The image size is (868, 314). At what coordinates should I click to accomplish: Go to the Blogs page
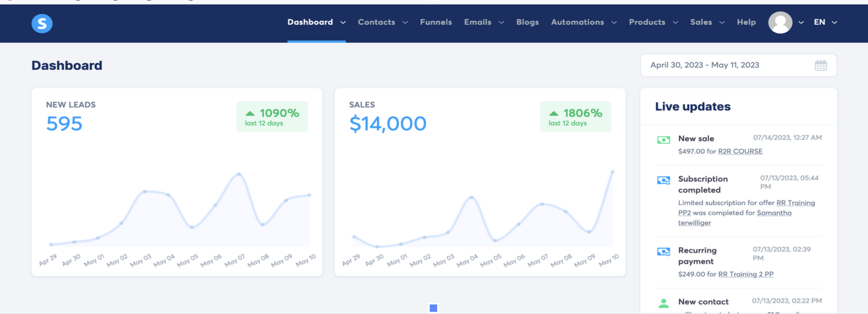pyautogui.click(x=527, y=22)
